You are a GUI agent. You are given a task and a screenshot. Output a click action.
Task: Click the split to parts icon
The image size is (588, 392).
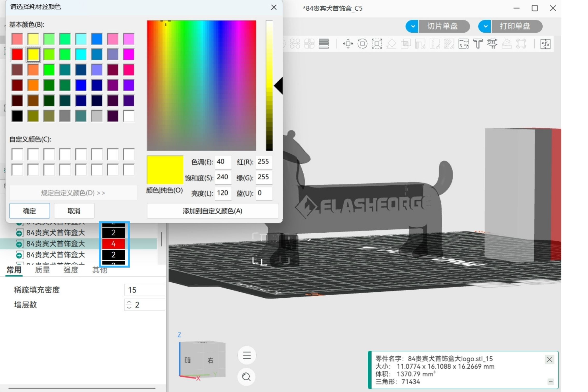[x=309, y=44]
